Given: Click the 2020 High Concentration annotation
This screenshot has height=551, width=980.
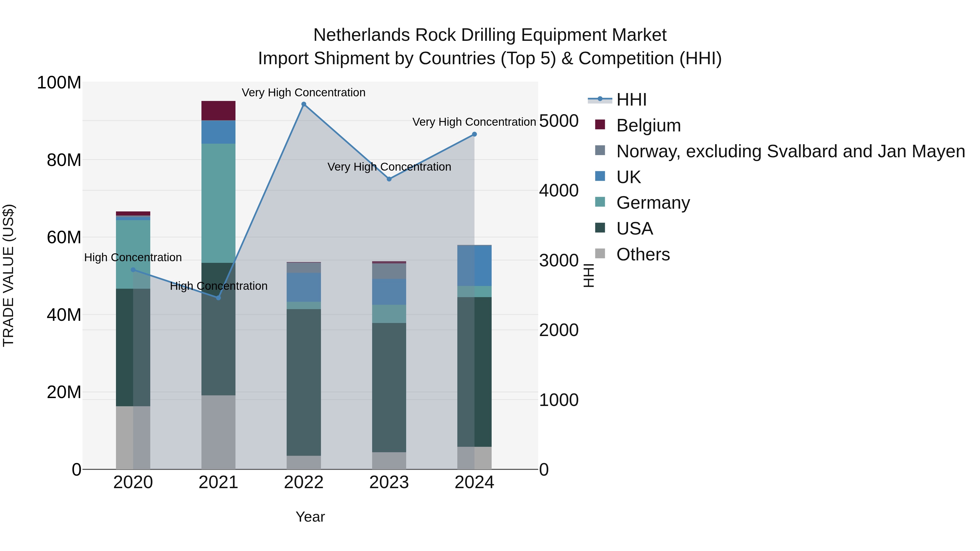Looking at the screenshot, I should pyautogui.click(x=133, y=257).
